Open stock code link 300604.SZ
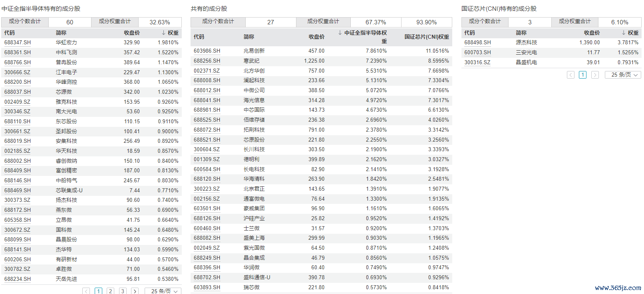 [x=207, y=149]
